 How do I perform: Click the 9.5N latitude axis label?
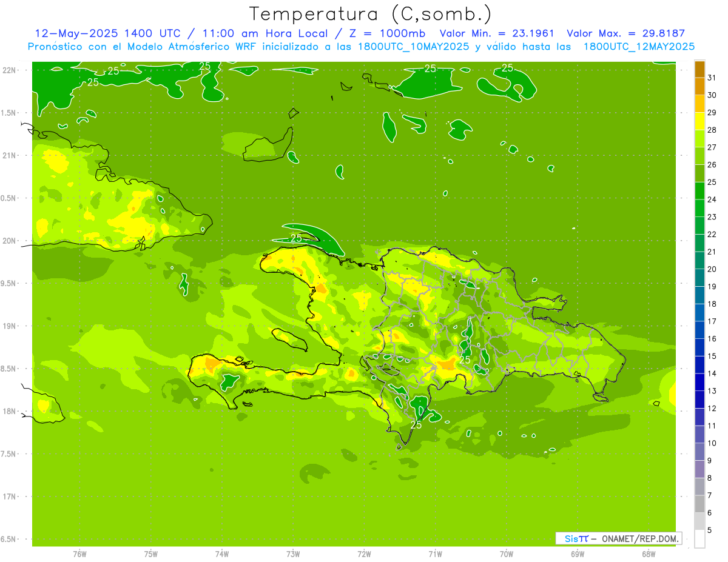pos(9,283)
